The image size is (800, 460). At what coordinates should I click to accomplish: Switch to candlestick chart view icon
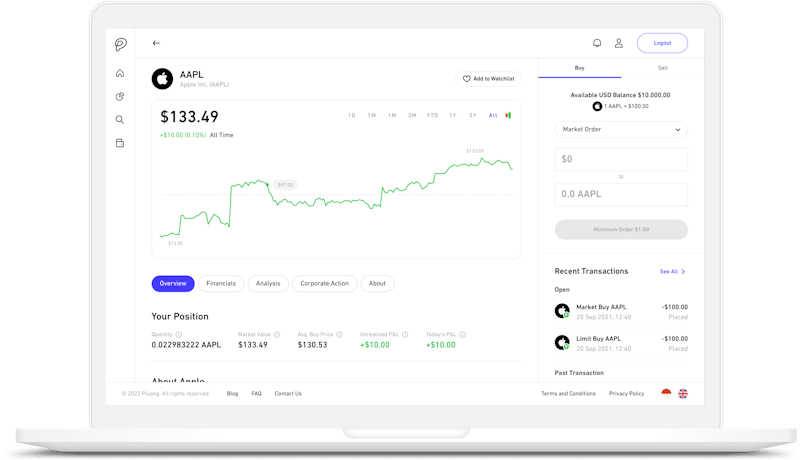click(508, 115)
